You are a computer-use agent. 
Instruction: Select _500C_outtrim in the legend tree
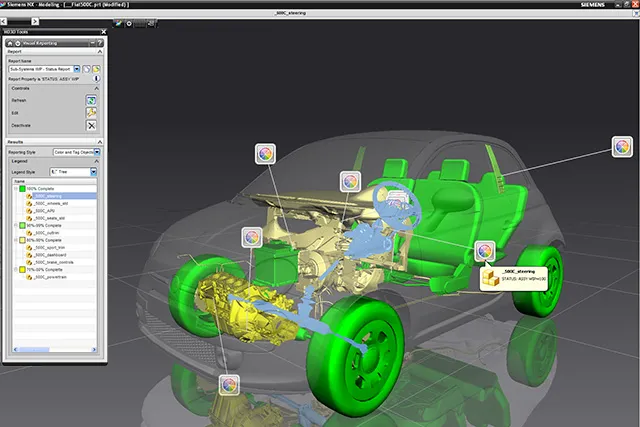[47, 233]
